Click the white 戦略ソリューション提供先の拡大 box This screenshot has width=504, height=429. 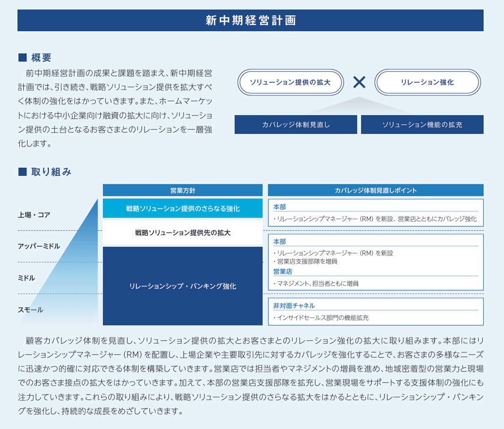tap(183, 233)
